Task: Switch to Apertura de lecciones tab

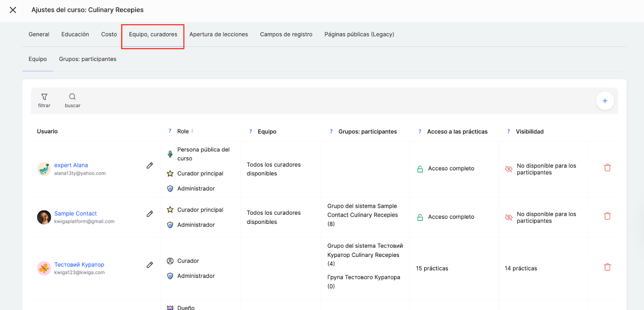Action: coord(219,35)
